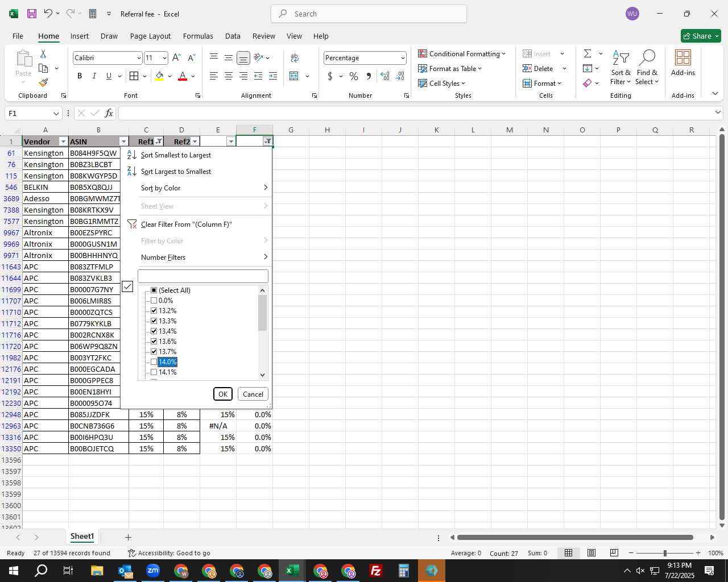Apply the Borders icon

pos(134,76)
